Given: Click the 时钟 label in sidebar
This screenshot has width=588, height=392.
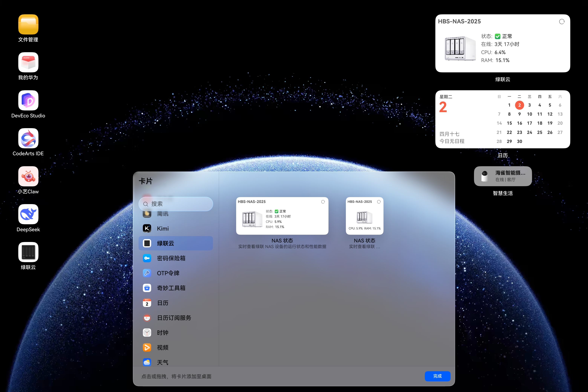Looking at the screenshot, I should coord(163,333).
